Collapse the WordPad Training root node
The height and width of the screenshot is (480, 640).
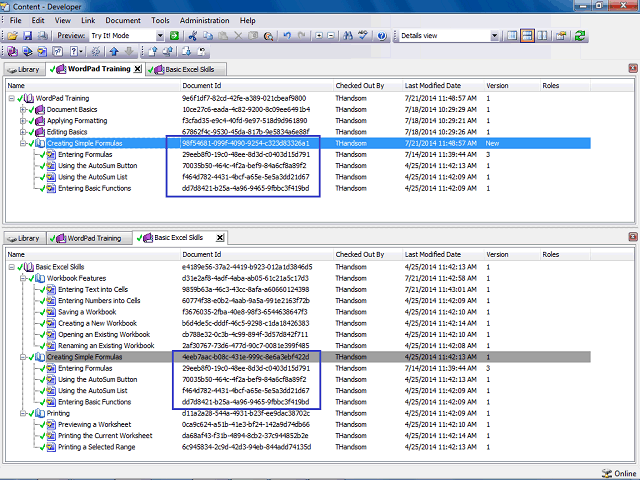(11, 98)
